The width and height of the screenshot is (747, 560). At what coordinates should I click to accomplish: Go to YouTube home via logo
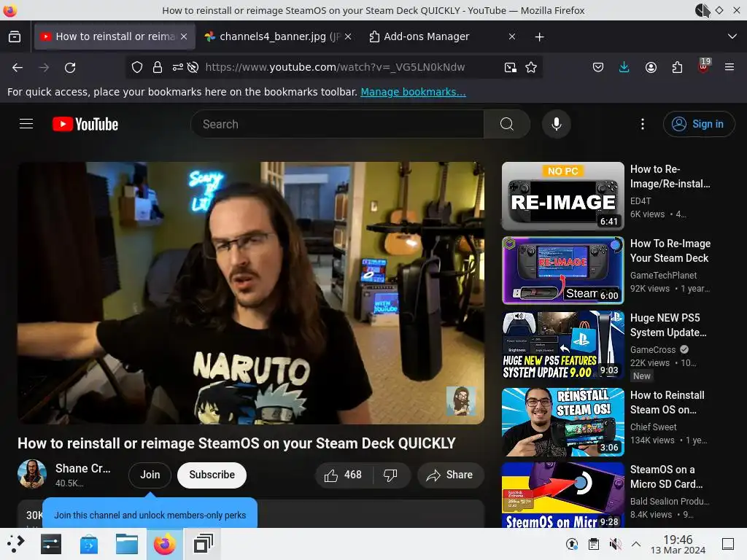85,124
